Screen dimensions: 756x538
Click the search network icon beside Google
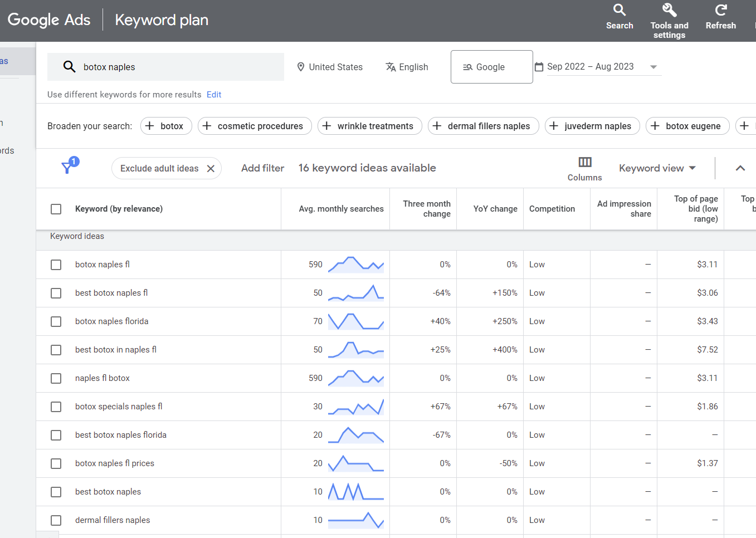[x=467, y=67]
